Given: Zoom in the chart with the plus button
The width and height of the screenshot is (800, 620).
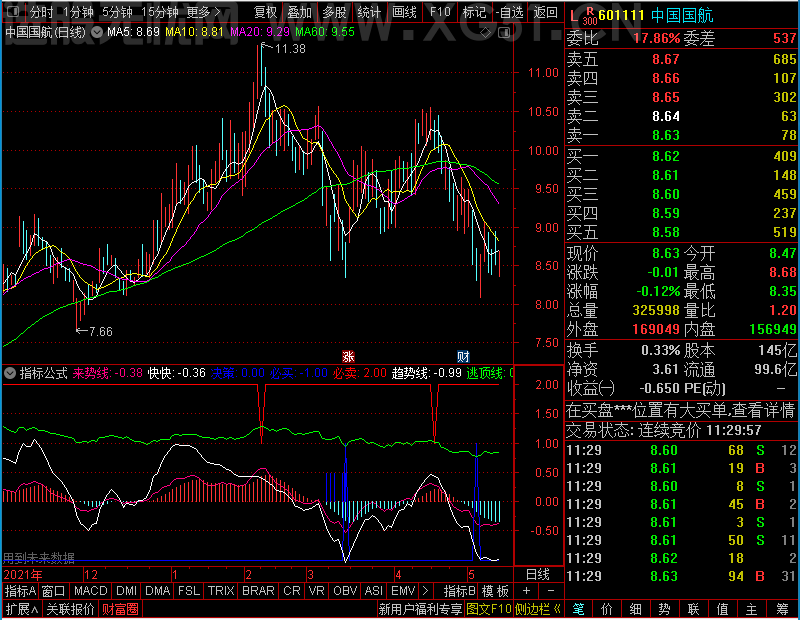Looking at the screenshot, I should (527, 591).
